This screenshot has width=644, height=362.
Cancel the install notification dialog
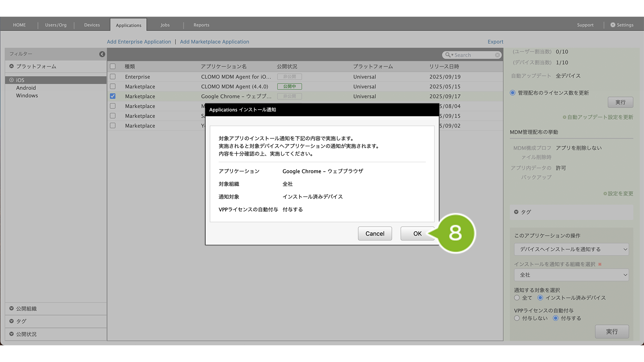click(x=375, y=233)
